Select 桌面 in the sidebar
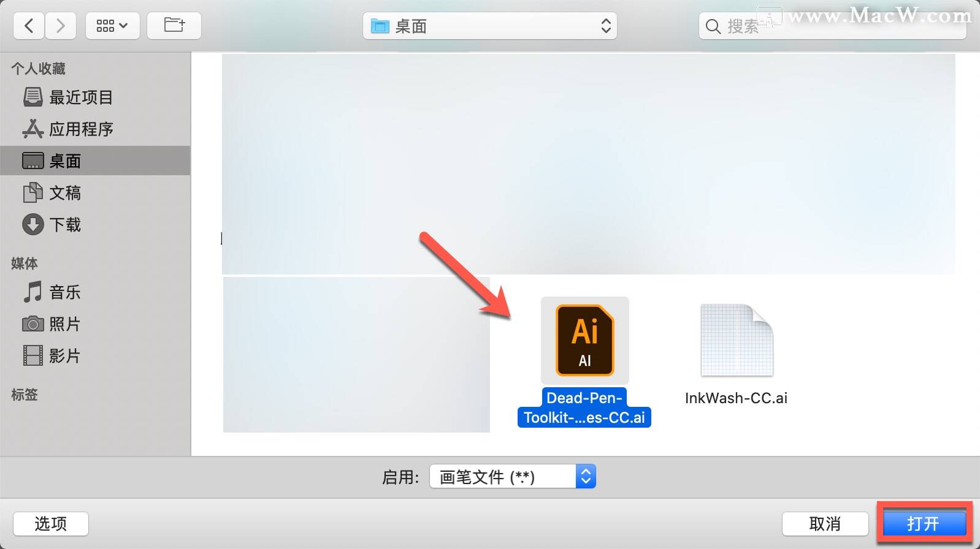The image size is (980, 549). click(x=95, y=161)
